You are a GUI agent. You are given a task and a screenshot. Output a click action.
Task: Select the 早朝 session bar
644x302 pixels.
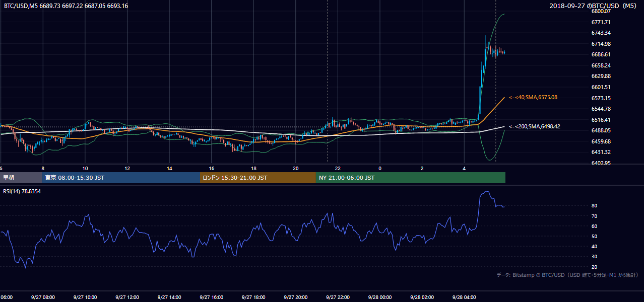(21, 178)
